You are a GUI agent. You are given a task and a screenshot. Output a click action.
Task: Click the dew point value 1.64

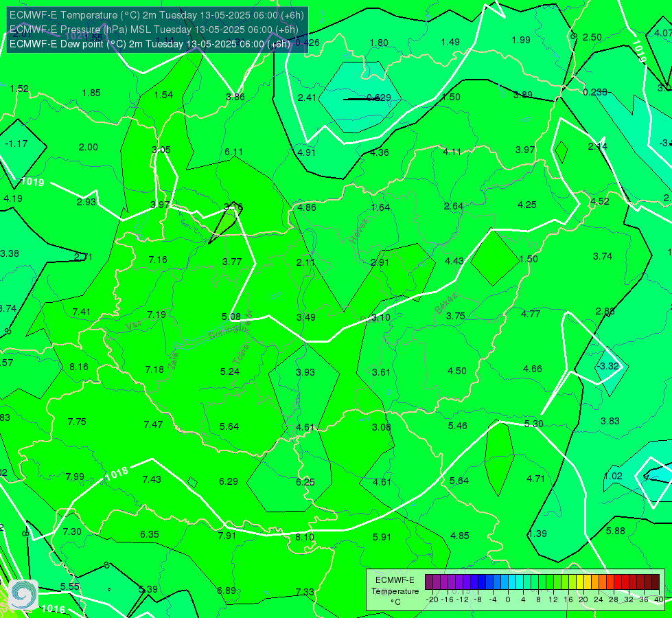380,207
